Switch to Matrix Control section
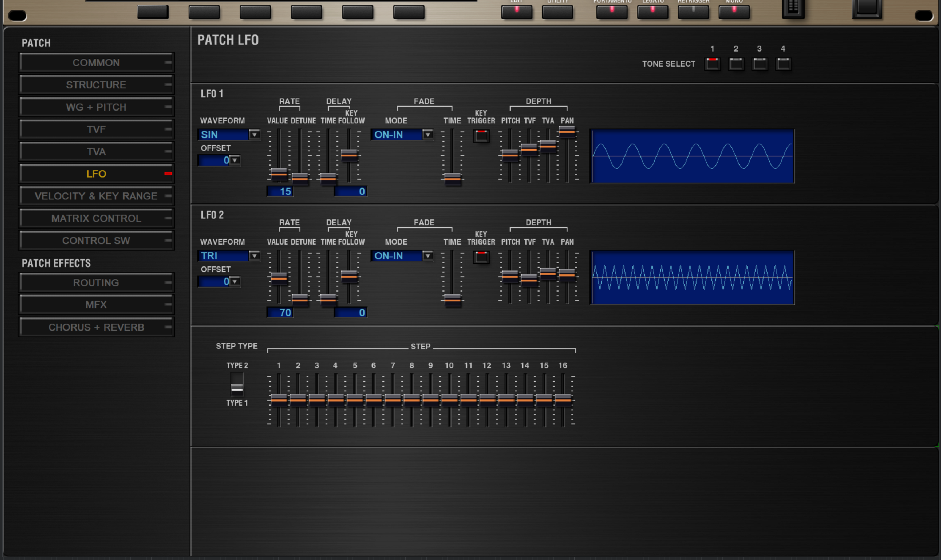 96,219
